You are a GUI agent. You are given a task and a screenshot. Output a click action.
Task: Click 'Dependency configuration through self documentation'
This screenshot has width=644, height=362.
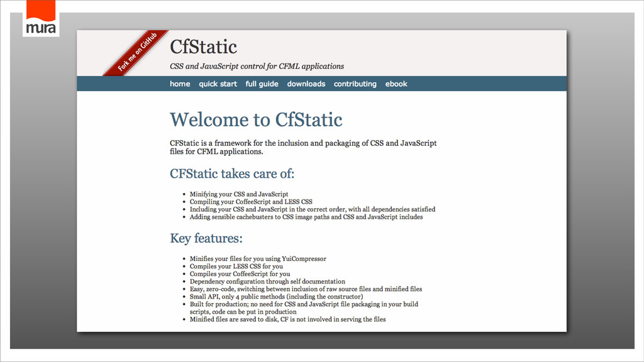267,282
